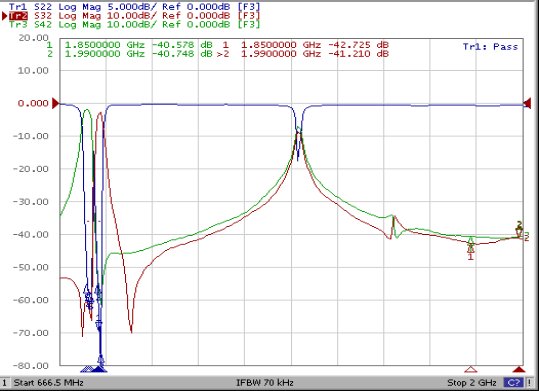The width and height of the screenshot is (539, 391).
Task: Click the blue C? calibration status indicator
Action: [514, 382]
